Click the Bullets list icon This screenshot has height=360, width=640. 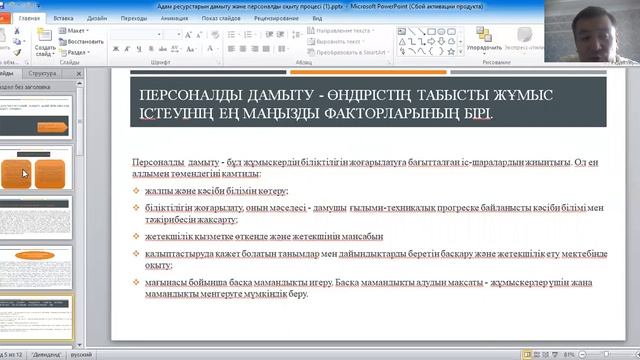point(232,35)
